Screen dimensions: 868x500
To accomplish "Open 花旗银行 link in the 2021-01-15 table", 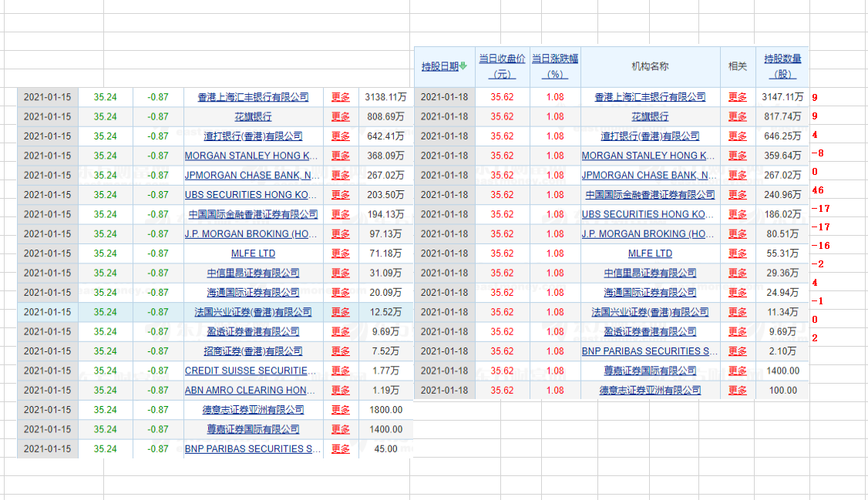I will click(253, 116).
